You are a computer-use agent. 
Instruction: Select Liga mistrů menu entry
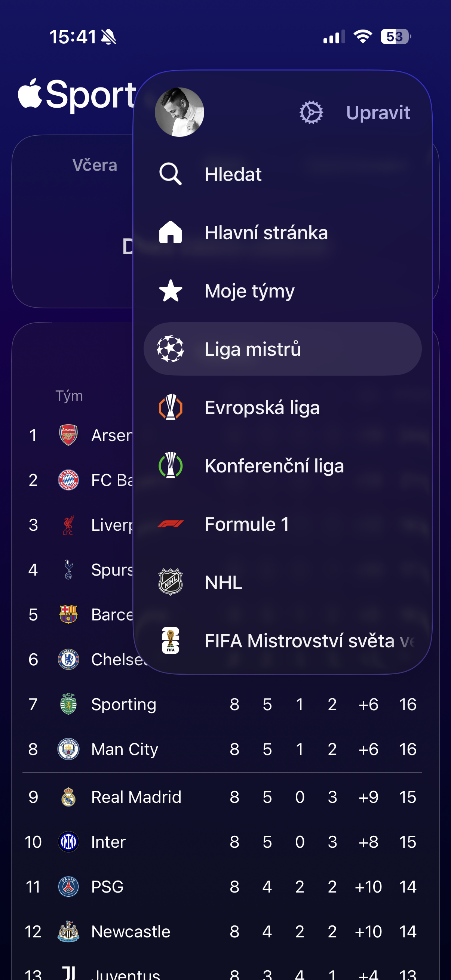pyautogui.click(x=282, y=349)
